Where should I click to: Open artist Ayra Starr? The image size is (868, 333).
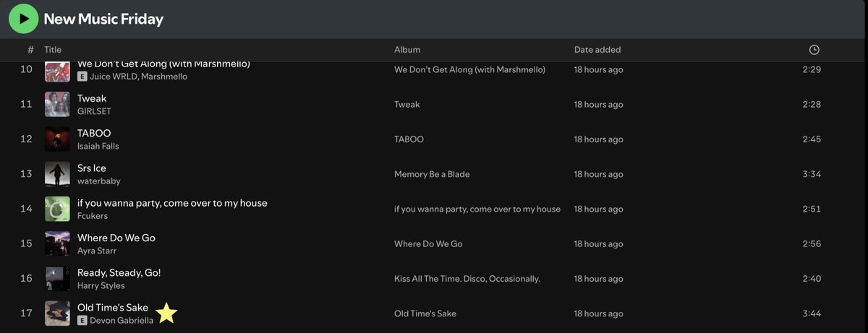(x=97, y=251)
